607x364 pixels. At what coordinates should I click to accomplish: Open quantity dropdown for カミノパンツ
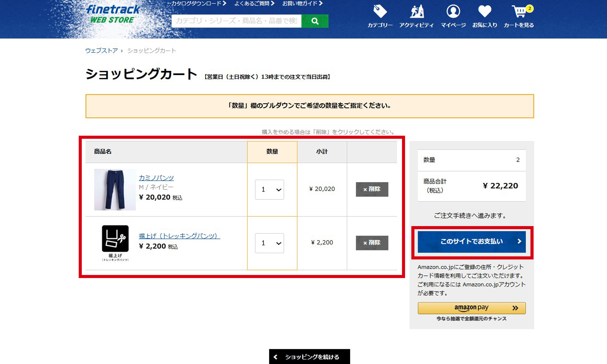tap(269, 190)
